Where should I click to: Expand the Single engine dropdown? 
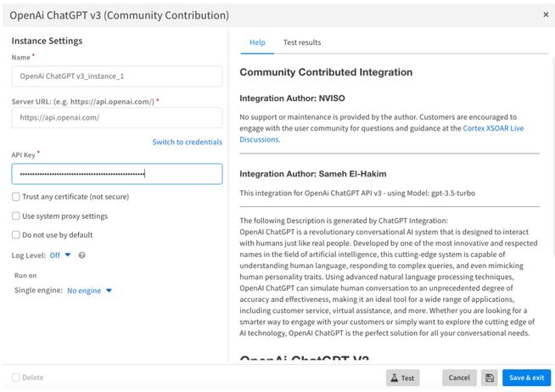tap(90, 291)
